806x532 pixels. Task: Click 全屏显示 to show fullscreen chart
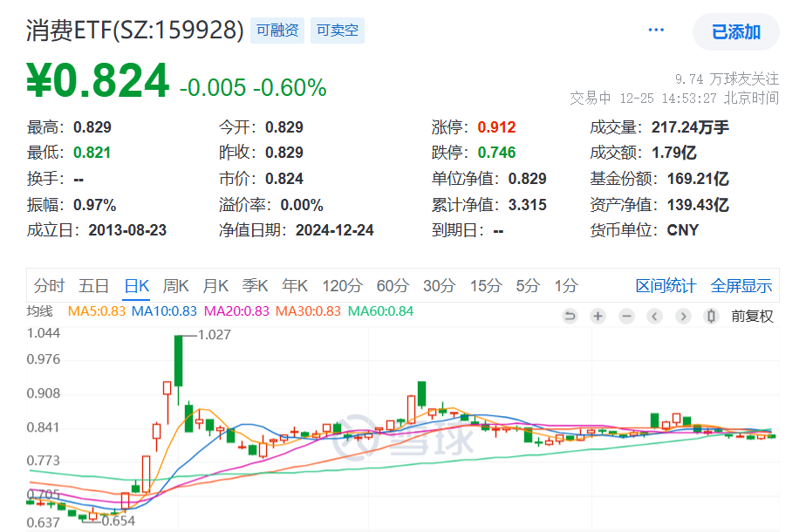[x=741, y=285]
